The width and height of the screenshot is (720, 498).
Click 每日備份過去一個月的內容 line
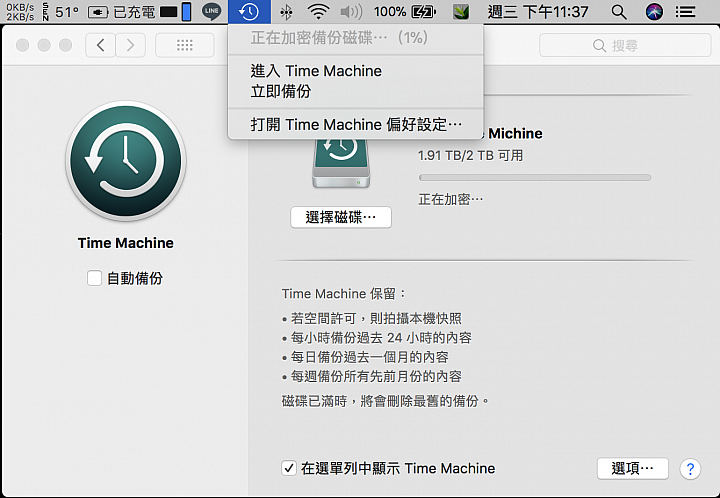tap(366, 357)
